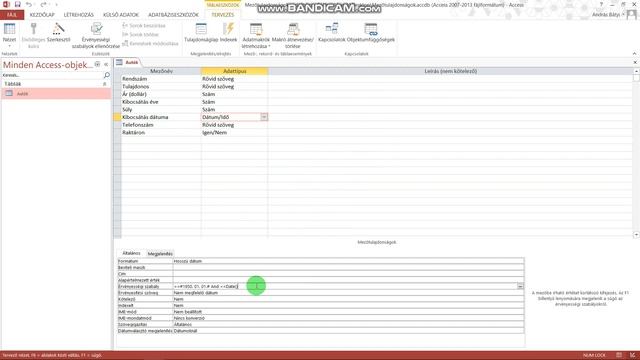Click the Raktáron field name cell
The image size is (640, 360).
(x=161, y=132)
